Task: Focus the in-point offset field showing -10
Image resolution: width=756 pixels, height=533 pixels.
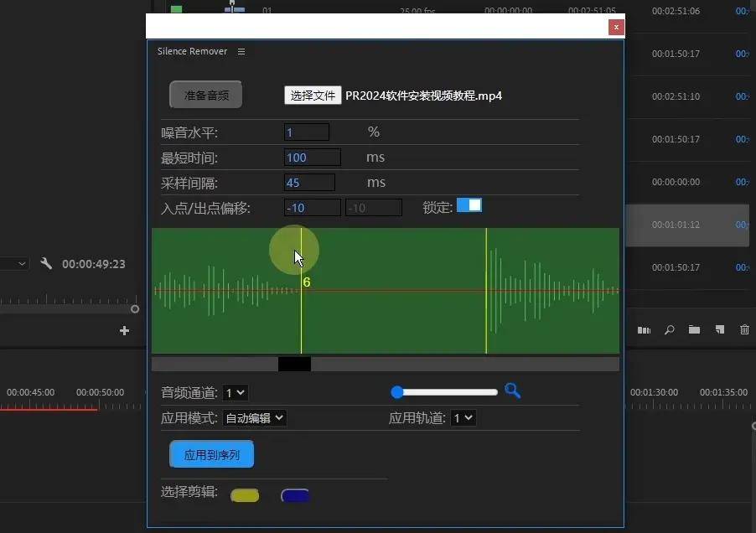Action: (313, 208)
